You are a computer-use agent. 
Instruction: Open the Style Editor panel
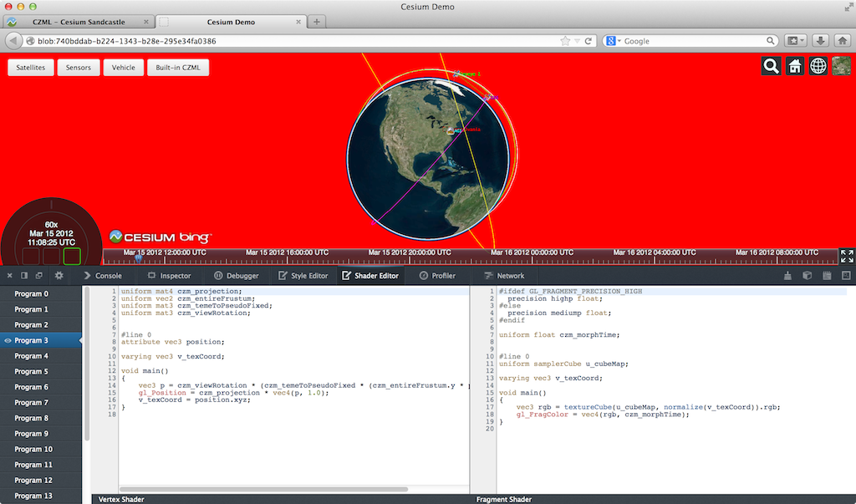(303, 276)
